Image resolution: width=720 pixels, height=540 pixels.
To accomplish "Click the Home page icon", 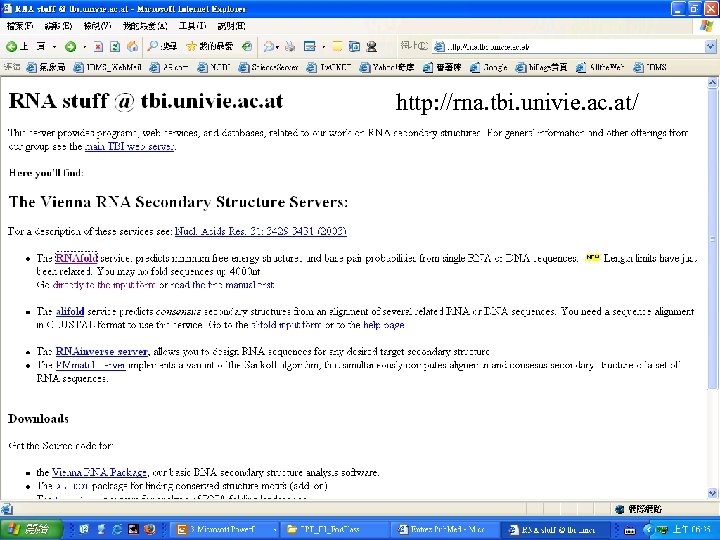I will click(132, 46).
